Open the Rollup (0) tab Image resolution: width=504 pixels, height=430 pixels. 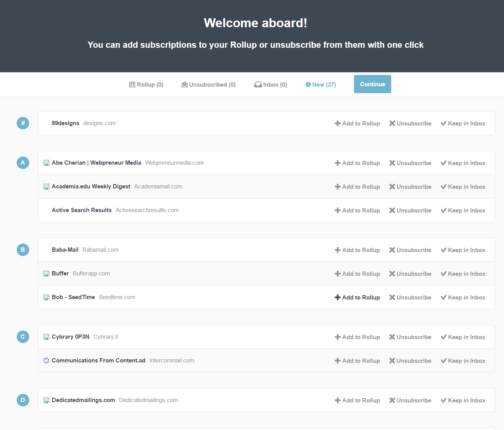coord(146,85)
